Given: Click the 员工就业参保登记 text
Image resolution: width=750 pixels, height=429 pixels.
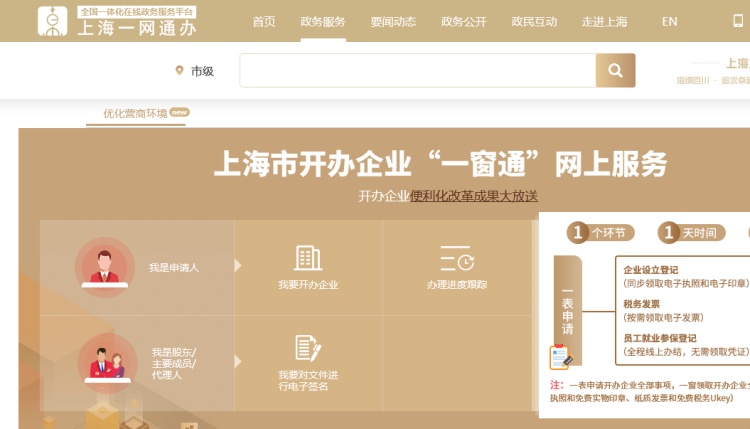Looking at the screenshot, I should pos(660,338).
